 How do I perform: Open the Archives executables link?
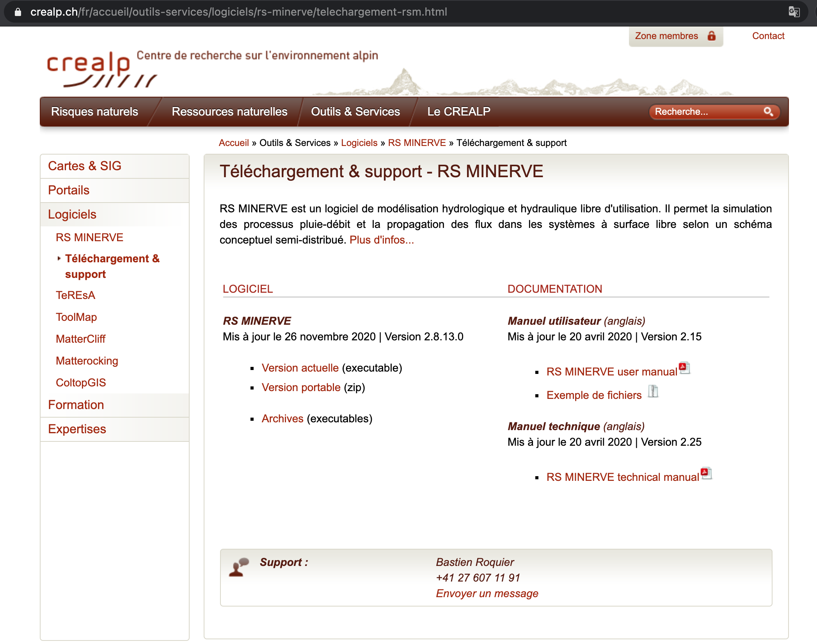coord(282,419)
